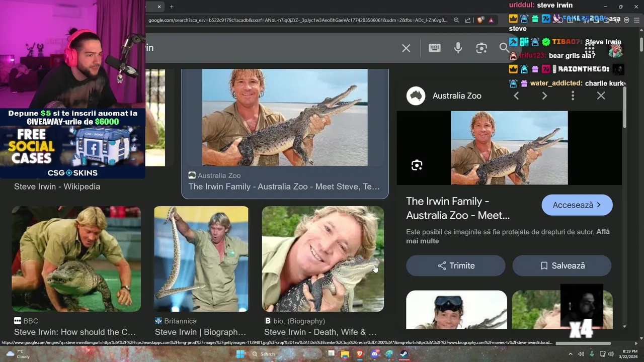
Task: Open the network icon in system tray
Action: coord(602,354)
